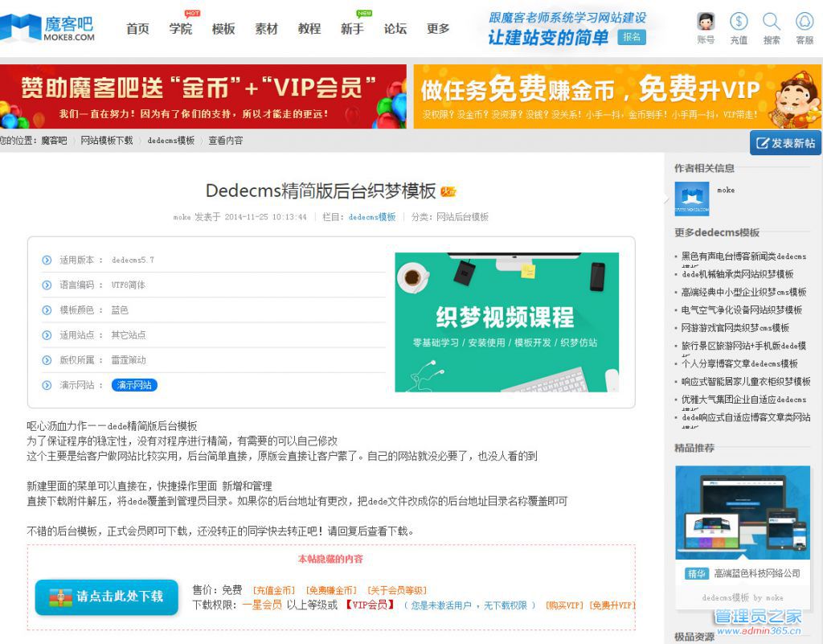Open the search magnifier icon
This screenshot has width=823, height=644.
click(x=772, y=22)
